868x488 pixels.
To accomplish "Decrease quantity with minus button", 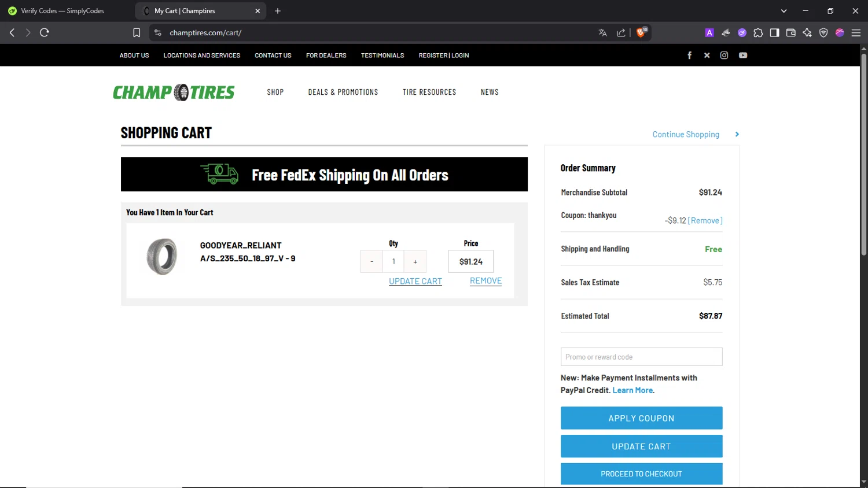I will [372, 261].
